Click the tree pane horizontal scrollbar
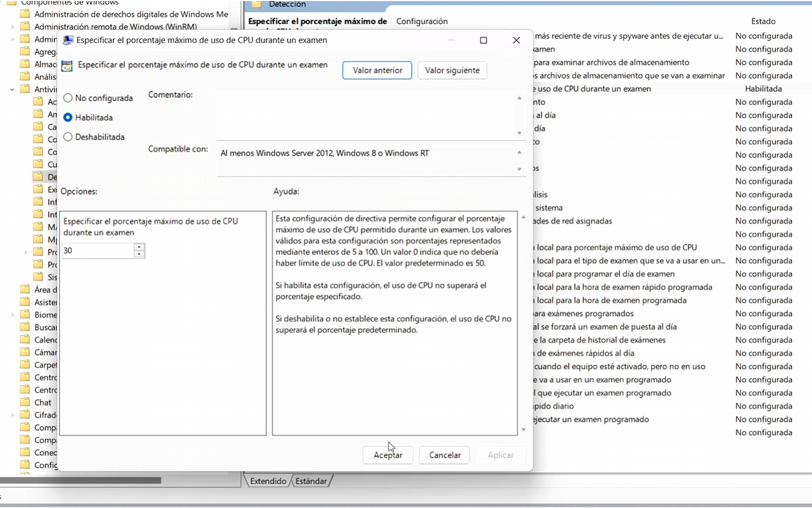 click(x=80, y=480)
